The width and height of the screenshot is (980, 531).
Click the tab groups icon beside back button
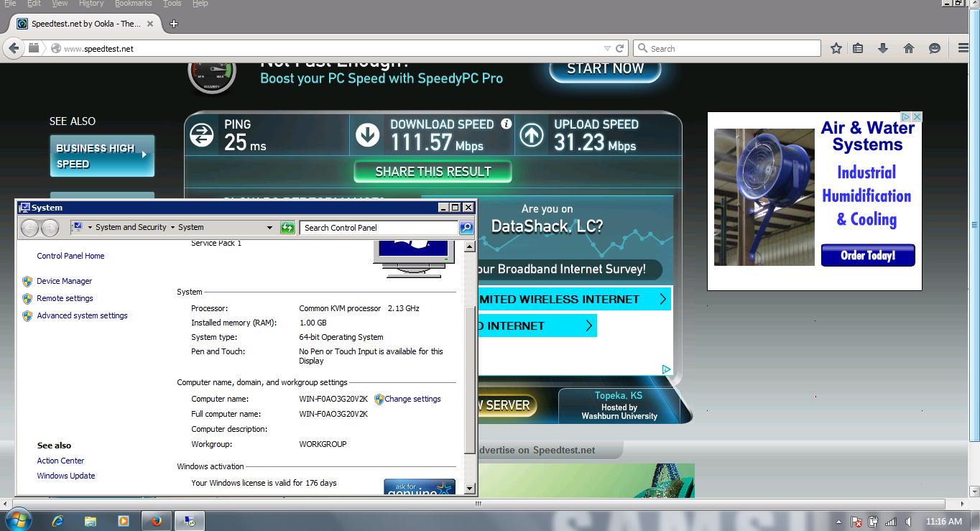pyautogui.click(x=34, y=48)
